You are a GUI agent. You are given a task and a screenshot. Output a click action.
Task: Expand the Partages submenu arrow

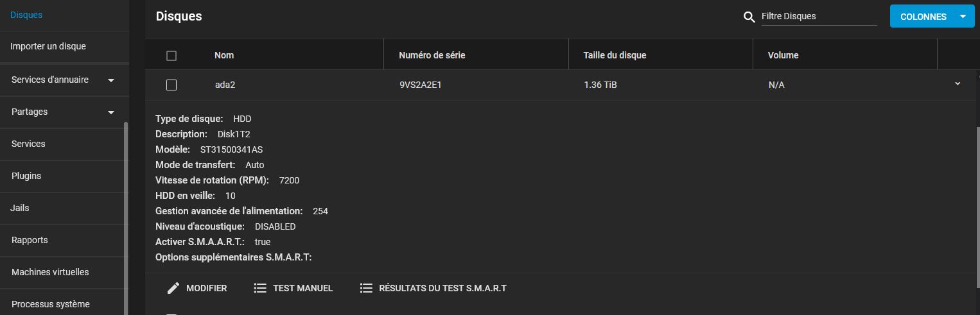111,112
